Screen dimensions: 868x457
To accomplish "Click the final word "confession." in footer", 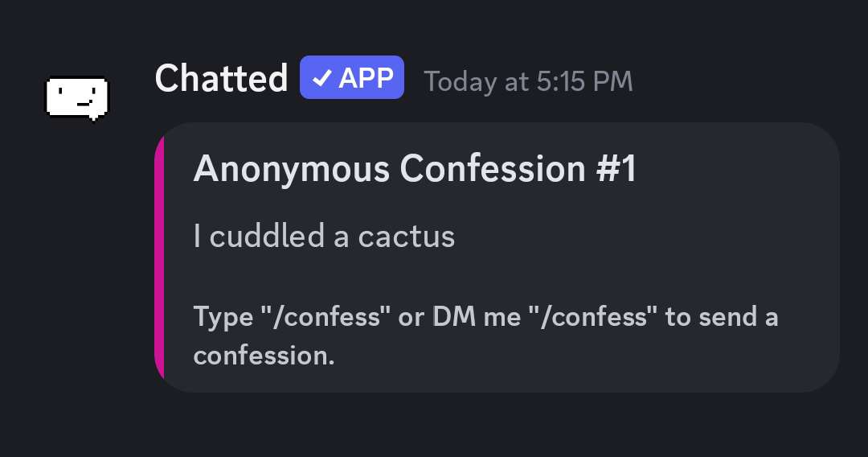I will tap(264, 356).
